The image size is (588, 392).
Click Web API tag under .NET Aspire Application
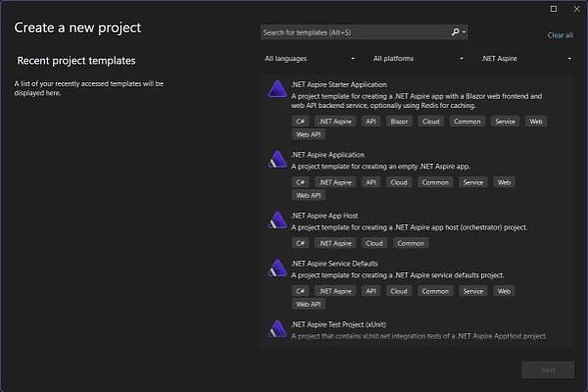click(x=309, y=195)
